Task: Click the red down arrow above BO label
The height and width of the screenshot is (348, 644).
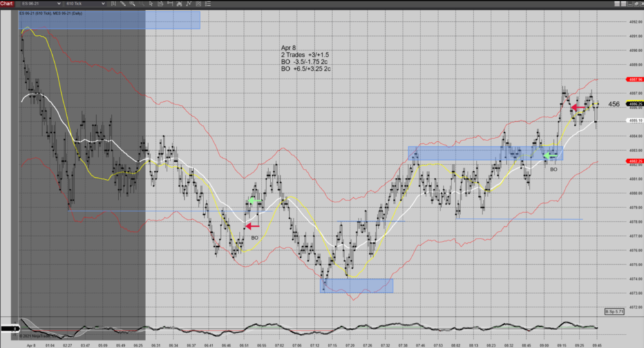Action: coord(252,226)
